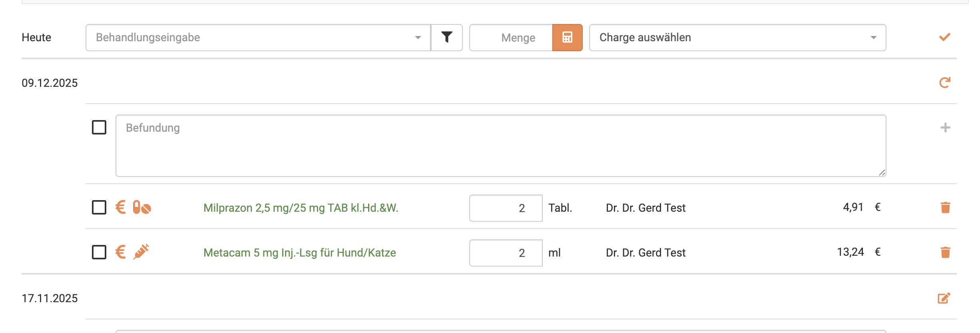Open the Metacam 5 mg Inj.-Lsg link
This screenshot has height=333, width=980.
299,253
